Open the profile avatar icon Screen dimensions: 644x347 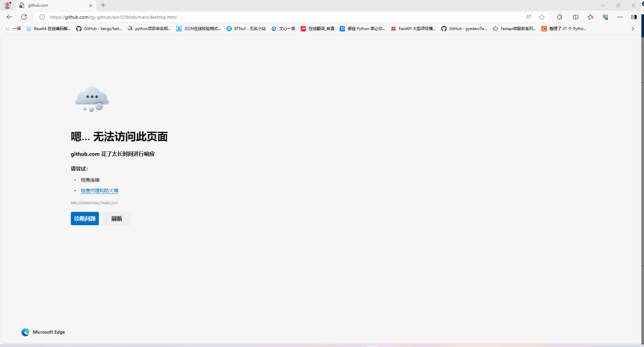7,5
